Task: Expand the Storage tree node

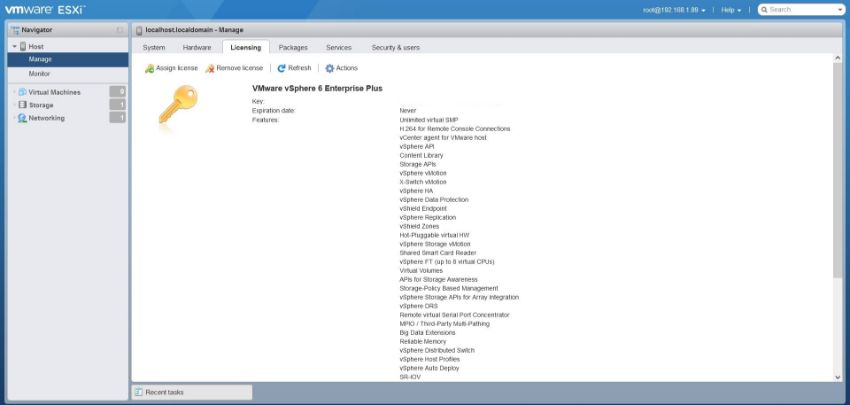Action: pyautogui.click(x=15, y=105)
